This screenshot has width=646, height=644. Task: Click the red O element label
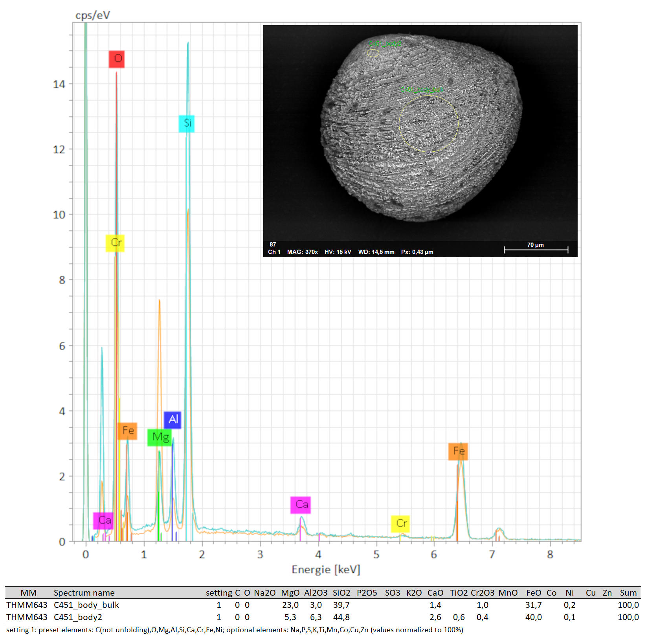[117, 59]
